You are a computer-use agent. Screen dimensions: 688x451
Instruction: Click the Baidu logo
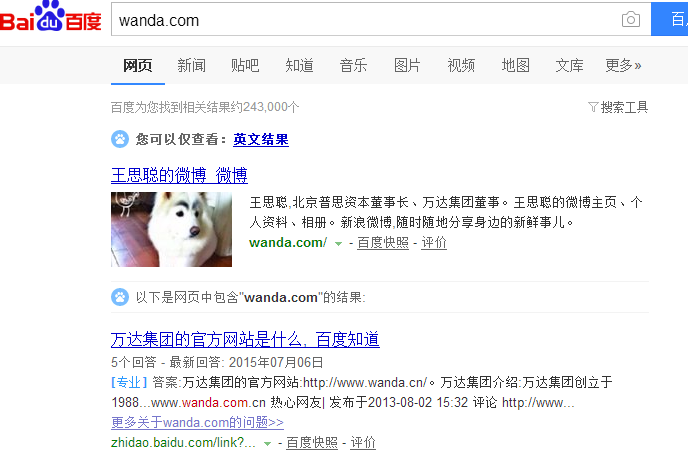[50, 17]
